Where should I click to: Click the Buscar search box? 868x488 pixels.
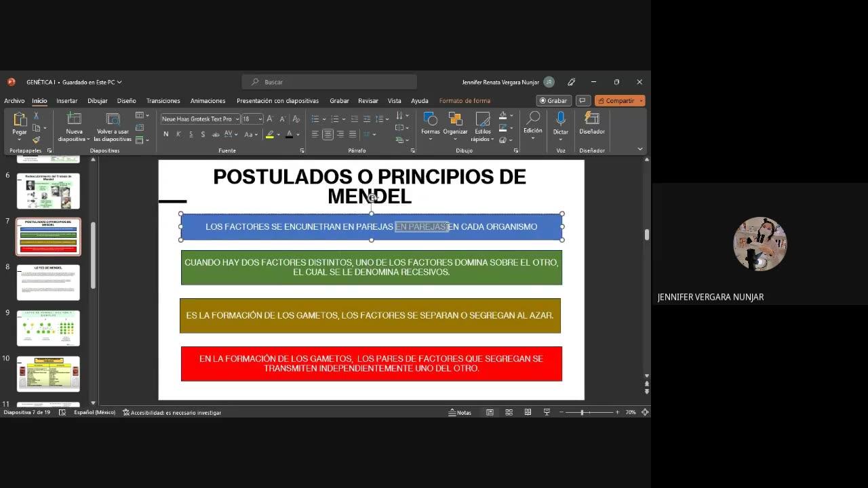click(330, 82)
